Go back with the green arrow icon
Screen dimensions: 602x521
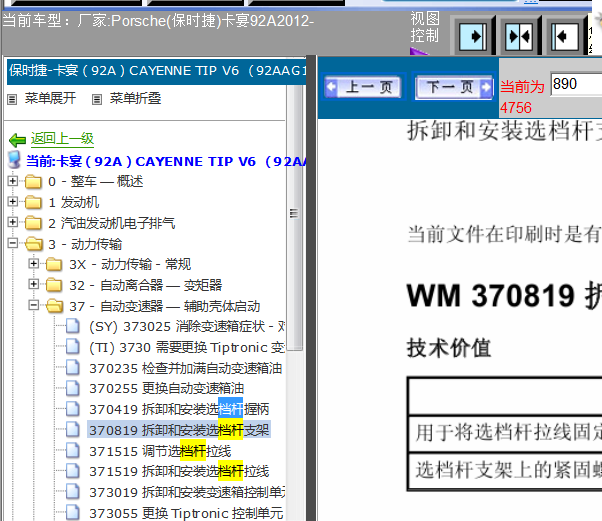17,140
